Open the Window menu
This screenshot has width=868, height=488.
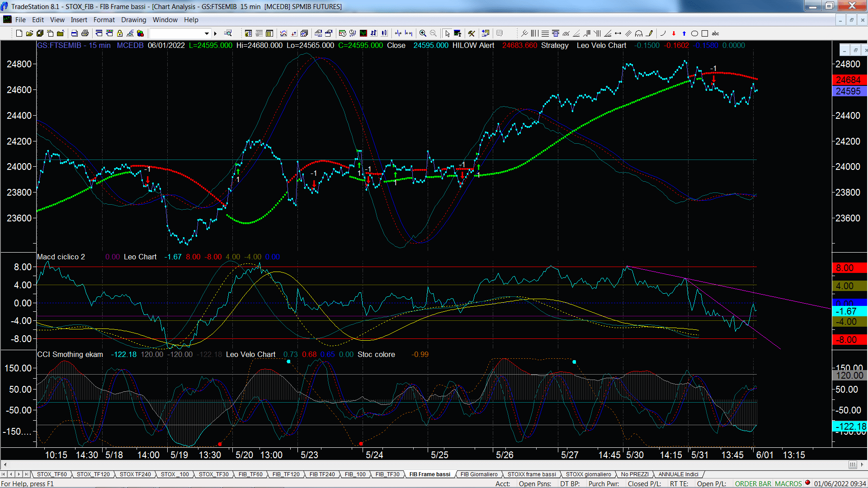(x=165, y=20)
